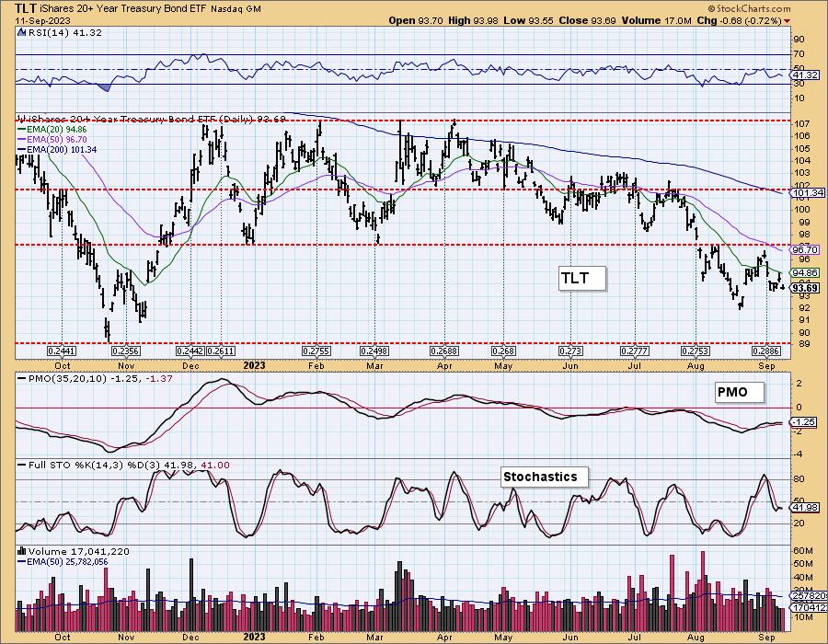Click the RSI indicator icon beside RSI(14)
828x644 pixels.
[x=22, y=32]
